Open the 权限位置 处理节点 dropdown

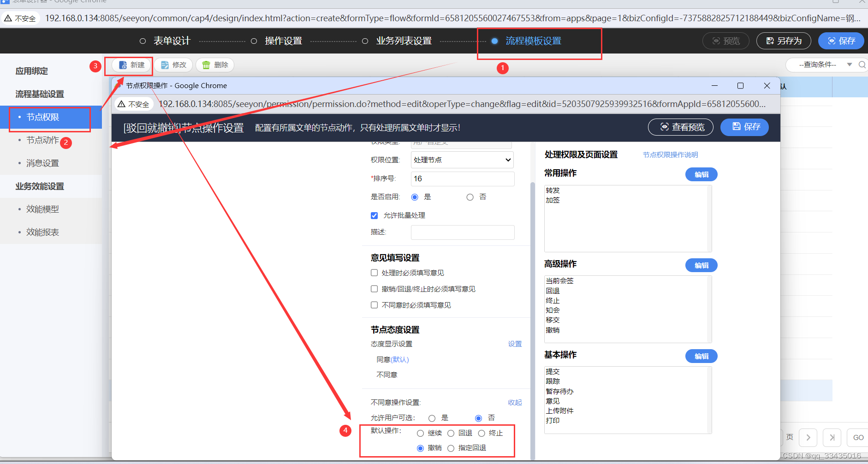click(x=462, y=160)
